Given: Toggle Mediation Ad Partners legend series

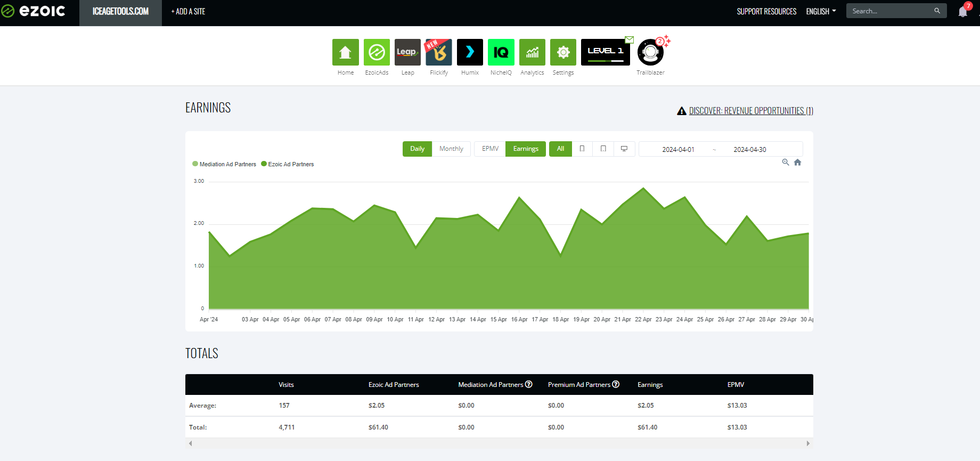Looking at the screenshot, I should tap(224, 164).
